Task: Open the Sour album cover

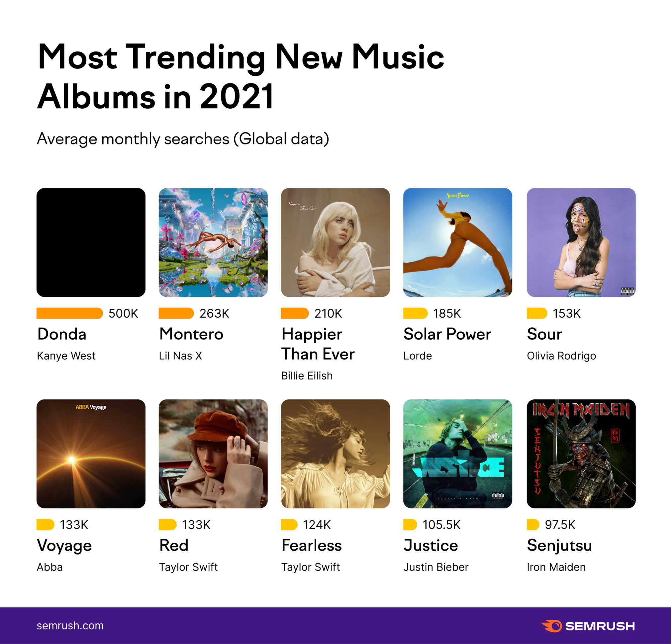Action: click(581, 242)
